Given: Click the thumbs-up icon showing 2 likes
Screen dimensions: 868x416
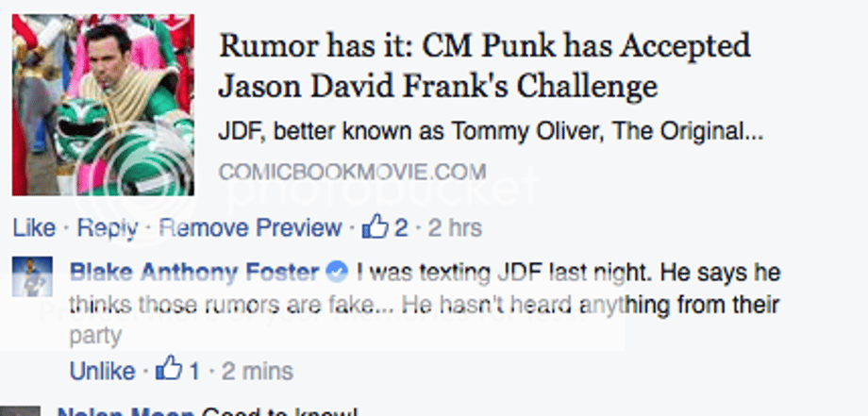Looking at the screenshot, I should click(376, 227).
